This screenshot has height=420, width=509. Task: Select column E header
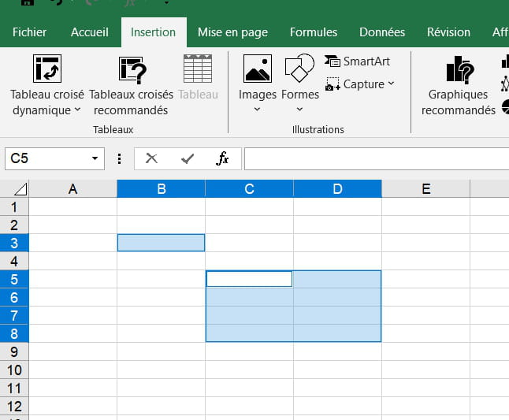click(425, 189)
